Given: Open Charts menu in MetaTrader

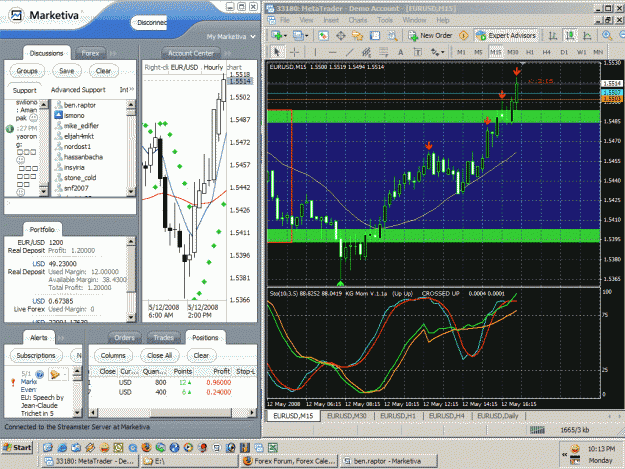Looking at the screenshot, I should (358, 20).
